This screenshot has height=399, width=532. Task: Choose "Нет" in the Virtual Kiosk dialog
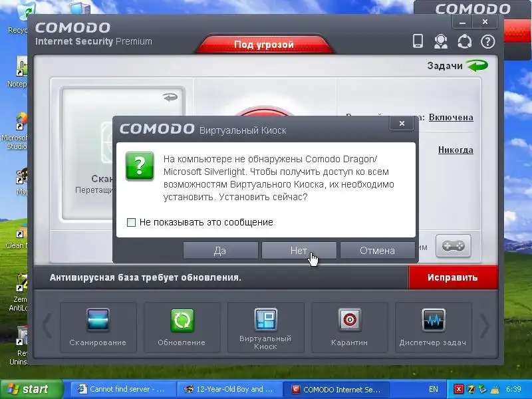[x=299, y=251]
